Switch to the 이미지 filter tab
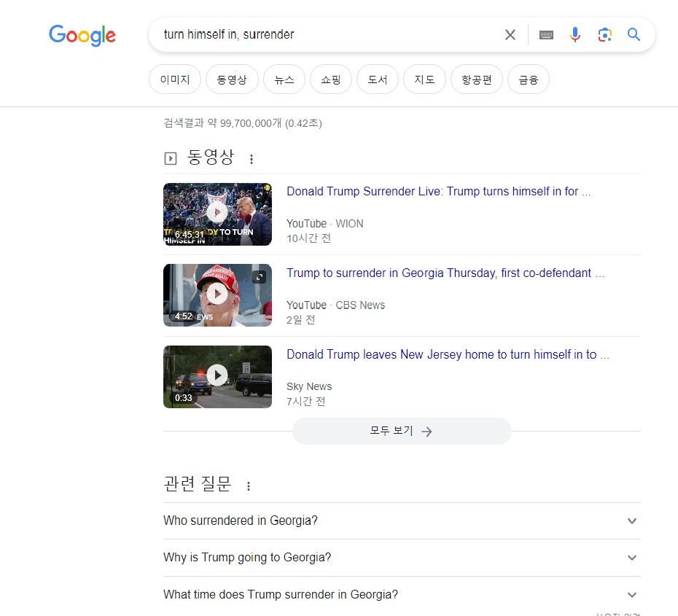678x616 pixels. pos(175,79)
